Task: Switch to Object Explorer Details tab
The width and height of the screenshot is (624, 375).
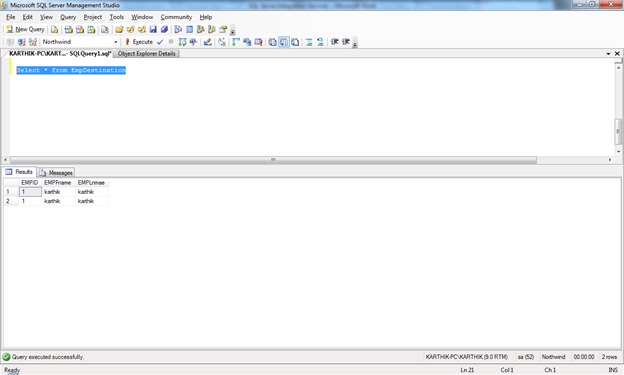Action: pyautogui.click(x=146, y=53)
